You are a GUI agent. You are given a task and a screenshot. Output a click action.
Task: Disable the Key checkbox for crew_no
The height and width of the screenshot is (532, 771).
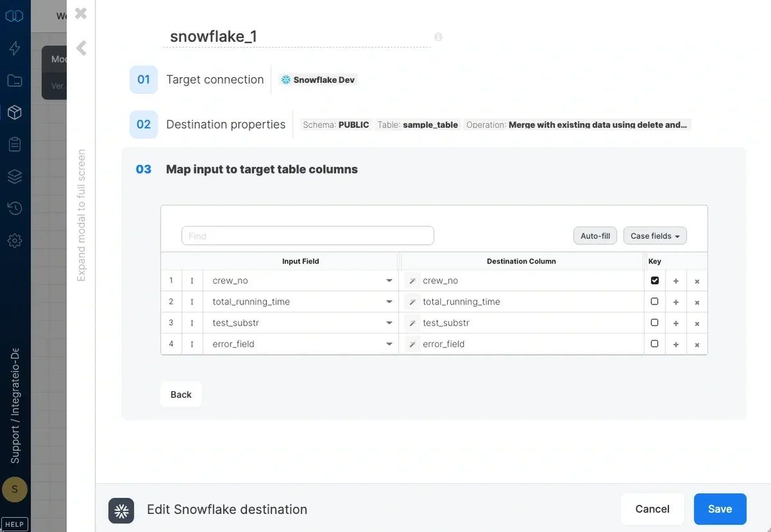pyautogui.click(x=655, y=280)
